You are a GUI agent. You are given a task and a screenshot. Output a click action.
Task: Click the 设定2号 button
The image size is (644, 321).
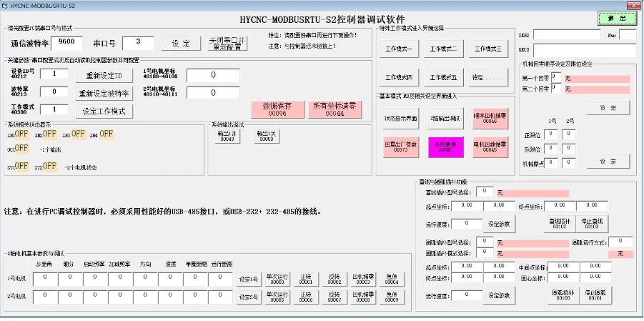click(249, 297)
